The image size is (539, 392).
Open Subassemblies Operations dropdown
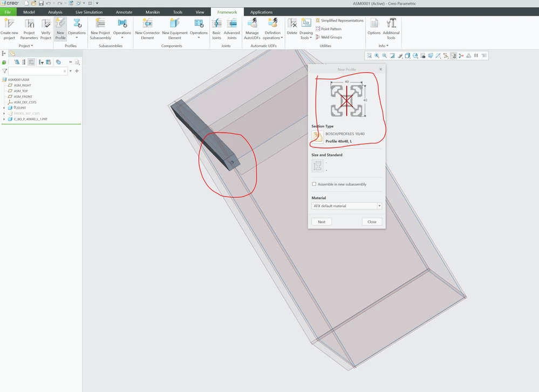(122, 29)
